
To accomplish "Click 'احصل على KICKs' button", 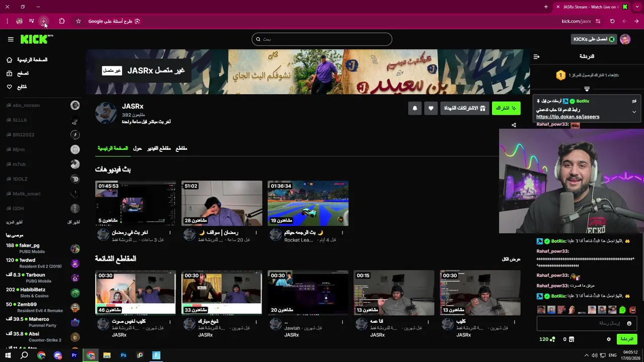I will tap(594, 39).
